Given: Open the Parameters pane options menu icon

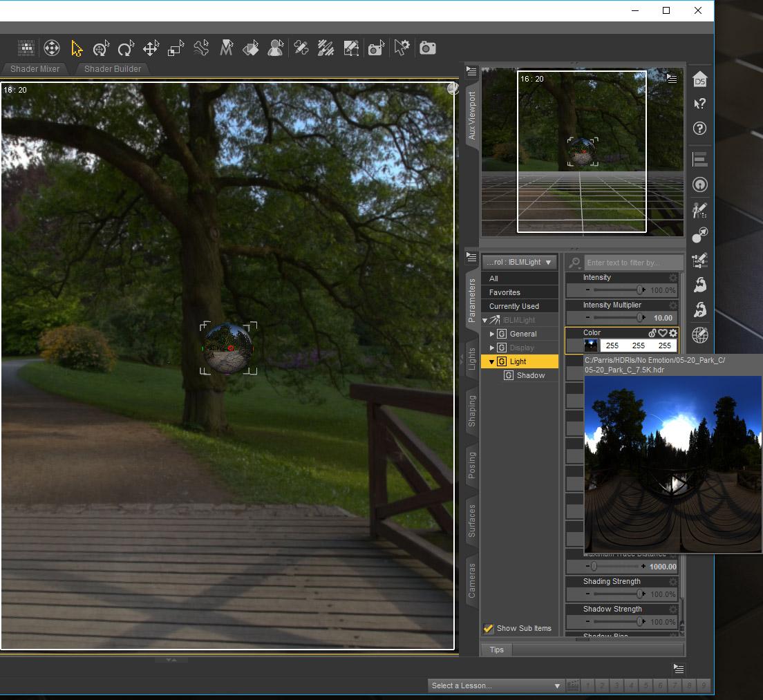Looking at the screenshot, I should (x=471, y=257).
